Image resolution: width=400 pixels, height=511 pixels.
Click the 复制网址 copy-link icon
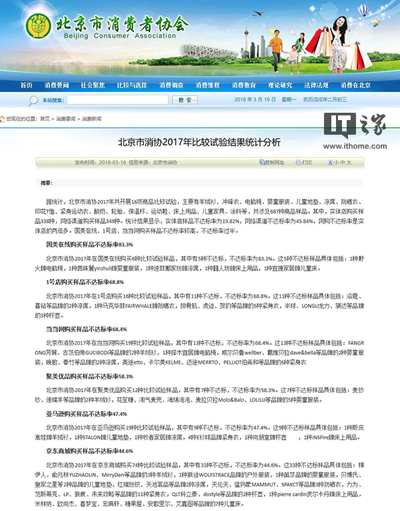click(262, 162)
